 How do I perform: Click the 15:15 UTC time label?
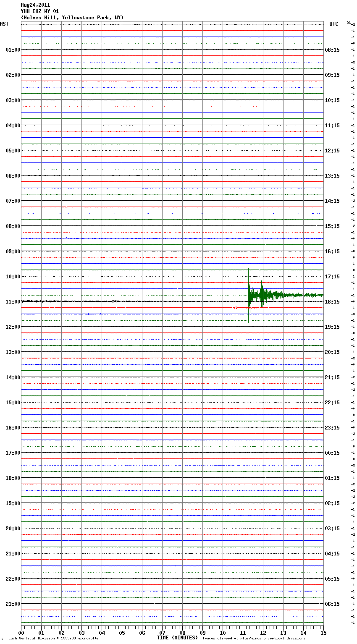point(332,226)
